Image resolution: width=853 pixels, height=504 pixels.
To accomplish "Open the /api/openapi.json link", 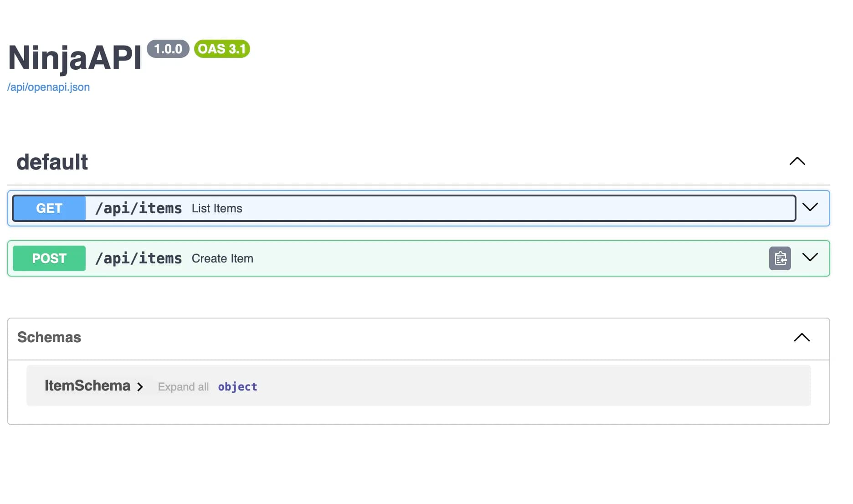I will [x=48, y=87].
